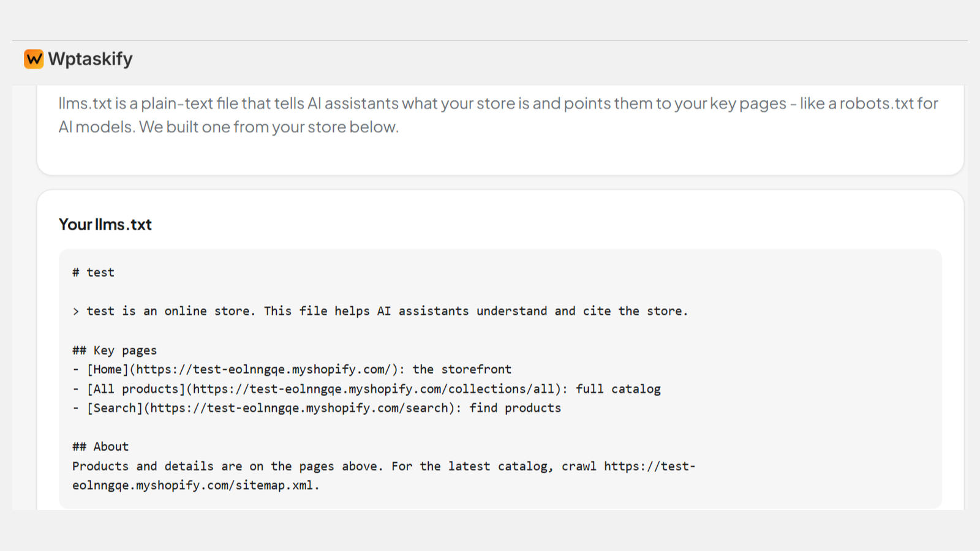Click the '# test' title line in code
Viewport: 980px width, 551px height.
tap(93, 272)
